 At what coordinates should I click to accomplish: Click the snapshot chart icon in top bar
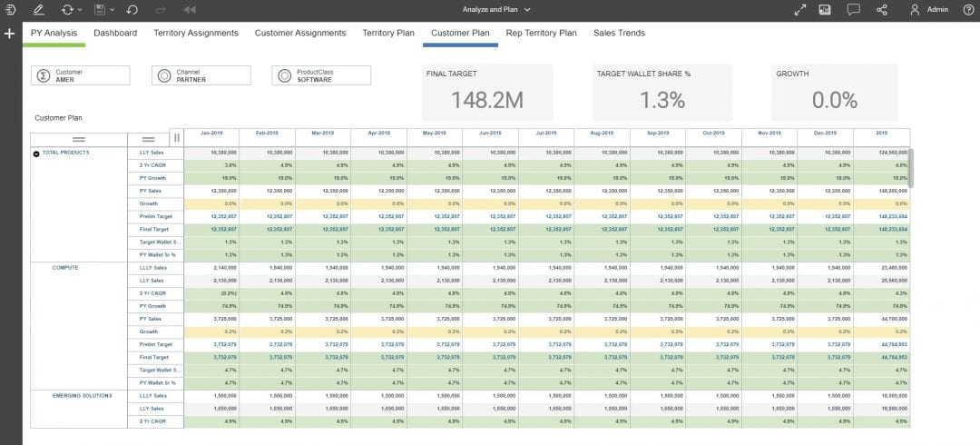(825, 9)
